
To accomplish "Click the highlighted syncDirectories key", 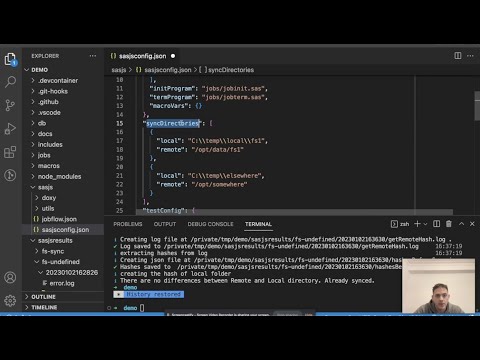I will pos(173,123).
